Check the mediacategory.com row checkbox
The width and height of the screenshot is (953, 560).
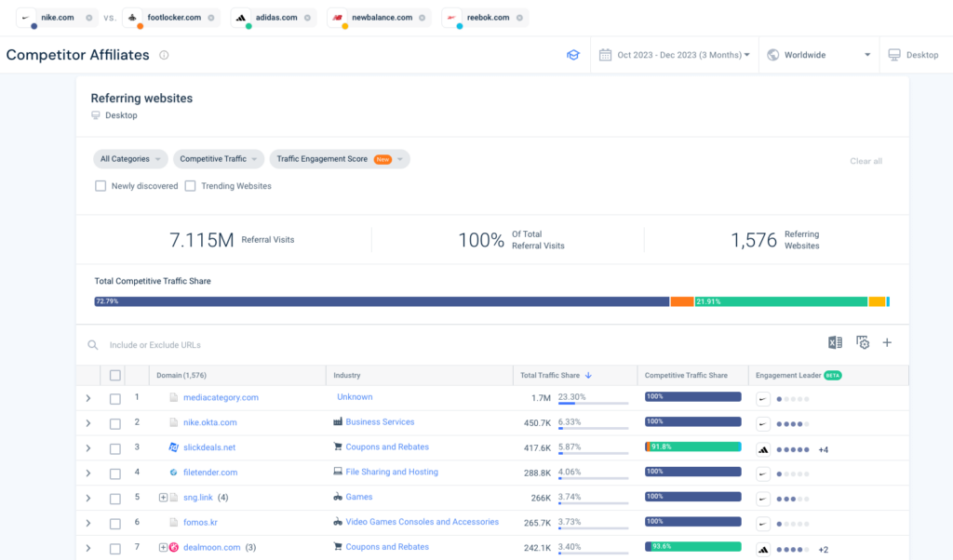(x=115, y=398)
